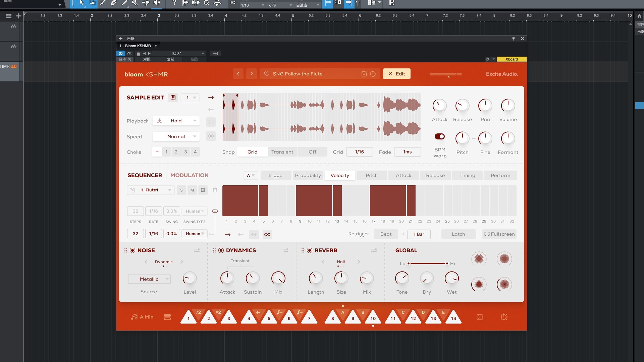This screenshot has height=362, width=644.
Task: Solo the Flute1 lane with S button
Action: (x=181, y=190)
